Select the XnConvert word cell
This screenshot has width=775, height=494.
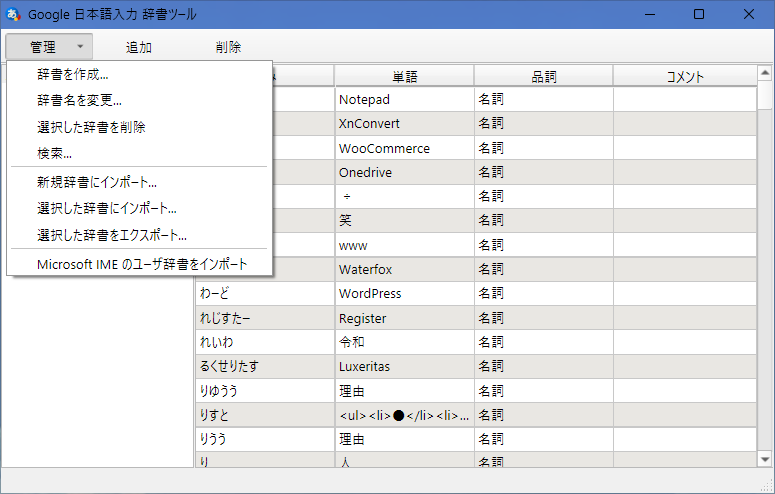point(404,124)
